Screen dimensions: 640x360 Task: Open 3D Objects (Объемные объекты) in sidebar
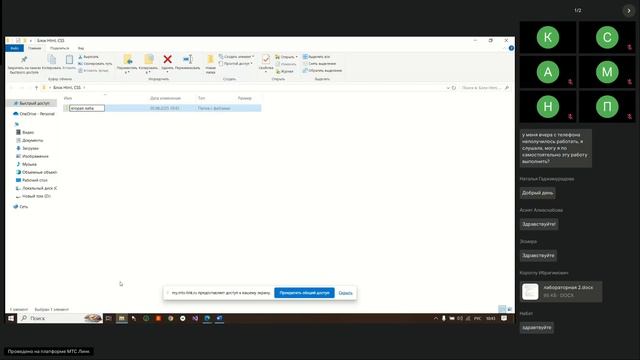(36, 172)
